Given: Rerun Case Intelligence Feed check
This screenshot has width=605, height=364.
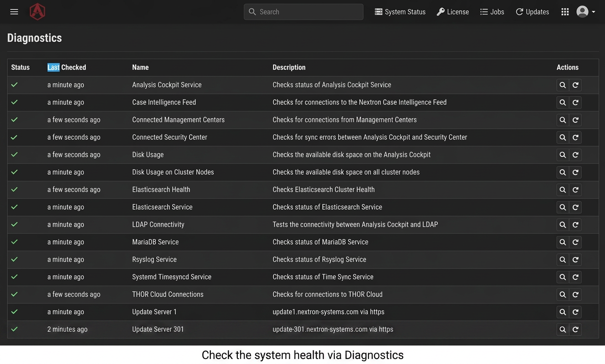Looking at the screenshot, I should 575,102.
